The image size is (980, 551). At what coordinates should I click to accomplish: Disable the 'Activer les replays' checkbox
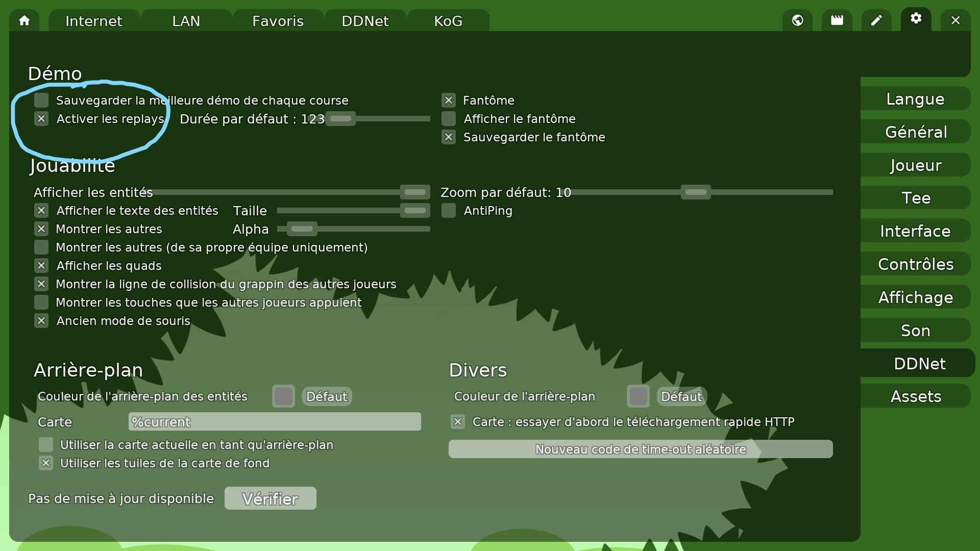tap(41, 119)
